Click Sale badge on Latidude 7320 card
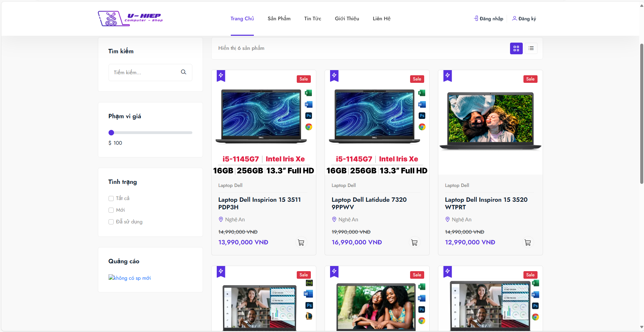Screen dimensions: 644x332 (417, 79)
